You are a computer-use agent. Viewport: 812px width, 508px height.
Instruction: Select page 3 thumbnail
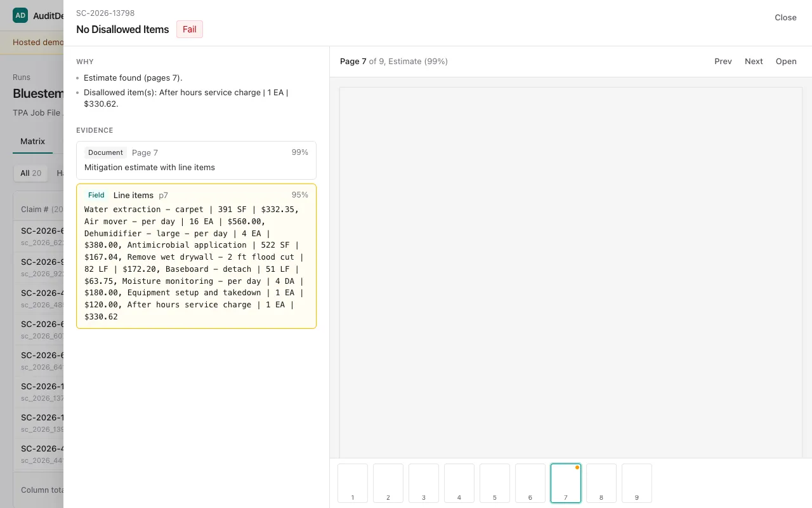[424, 483]
